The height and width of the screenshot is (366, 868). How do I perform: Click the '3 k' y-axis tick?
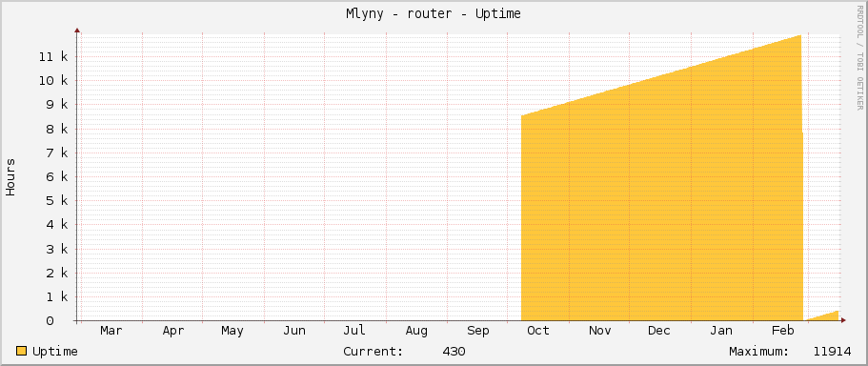[x=57, y=249]
